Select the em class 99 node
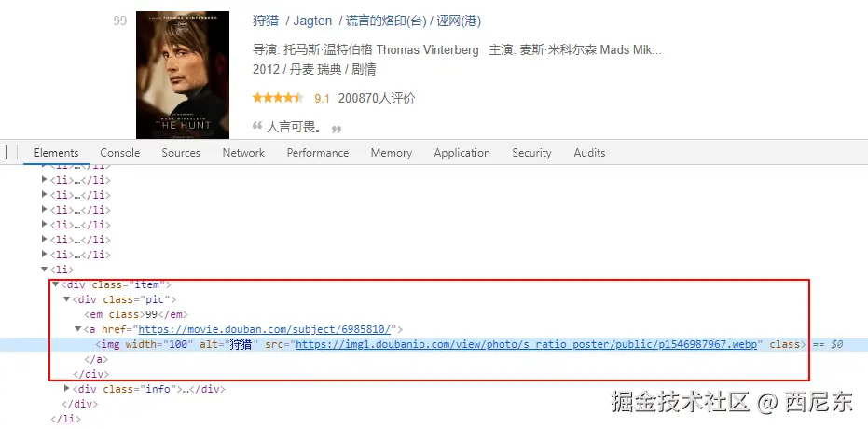Screen dimensions: 868x429 [136, 314]
